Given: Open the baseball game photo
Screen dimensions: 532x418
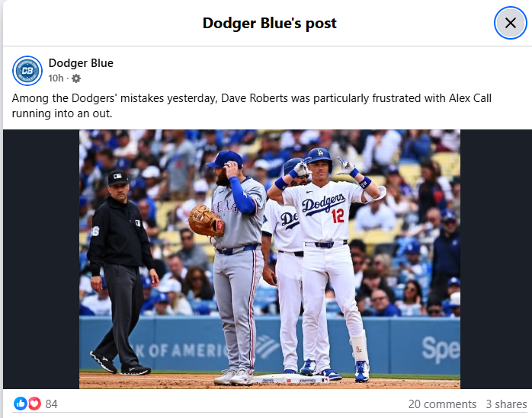Looking at the screenshot, I should pos(270,259).
